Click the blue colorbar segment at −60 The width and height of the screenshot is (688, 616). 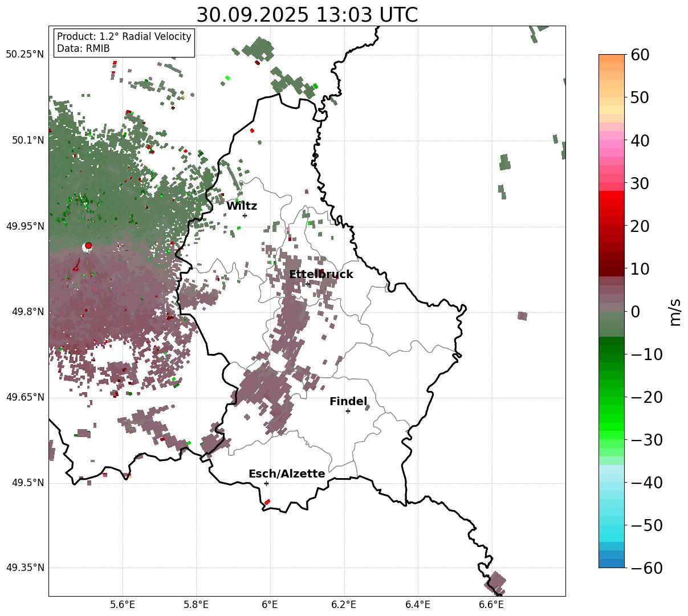point(612,563)
